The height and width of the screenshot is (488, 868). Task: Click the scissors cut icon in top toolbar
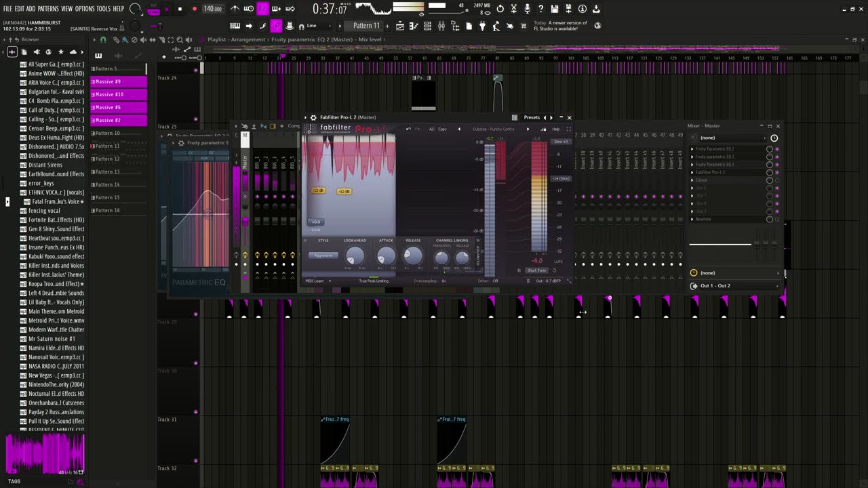coord(513,9)
